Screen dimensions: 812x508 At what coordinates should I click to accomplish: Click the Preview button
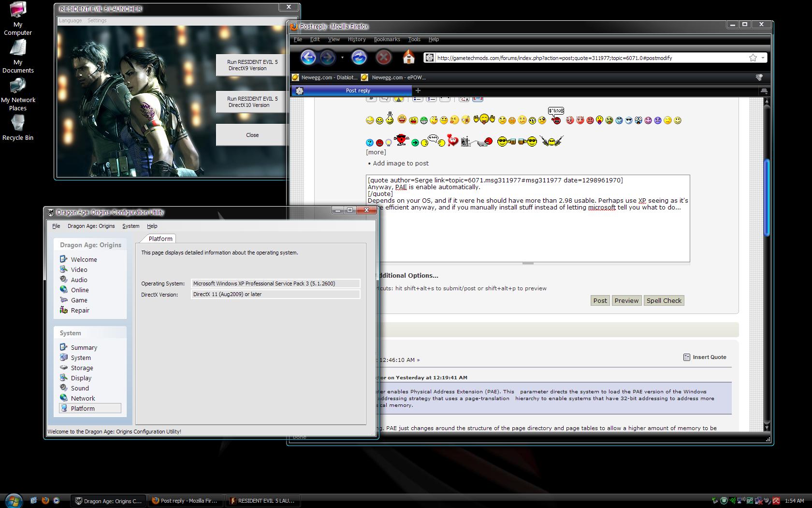(626, 300)
